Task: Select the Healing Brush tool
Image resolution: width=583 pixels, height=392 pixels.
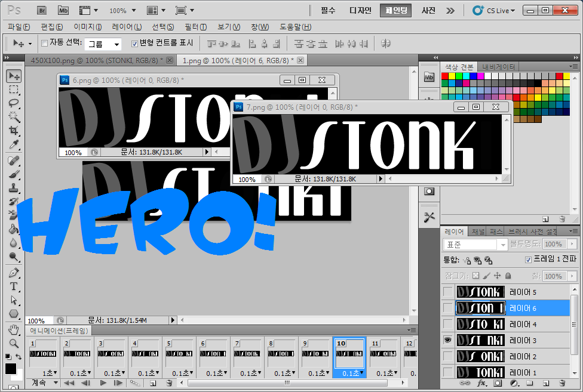Action: pos(14,160)
